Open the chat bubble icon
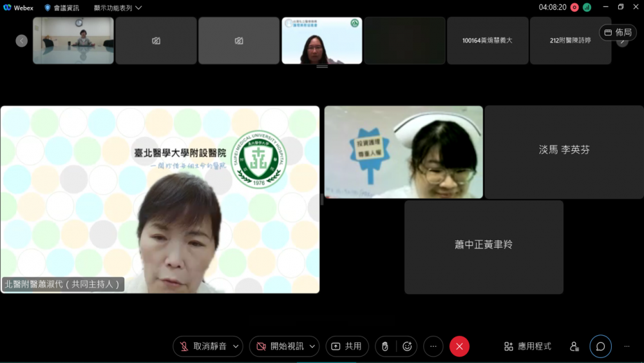The image size is (644, 363). tap(600, 346)
